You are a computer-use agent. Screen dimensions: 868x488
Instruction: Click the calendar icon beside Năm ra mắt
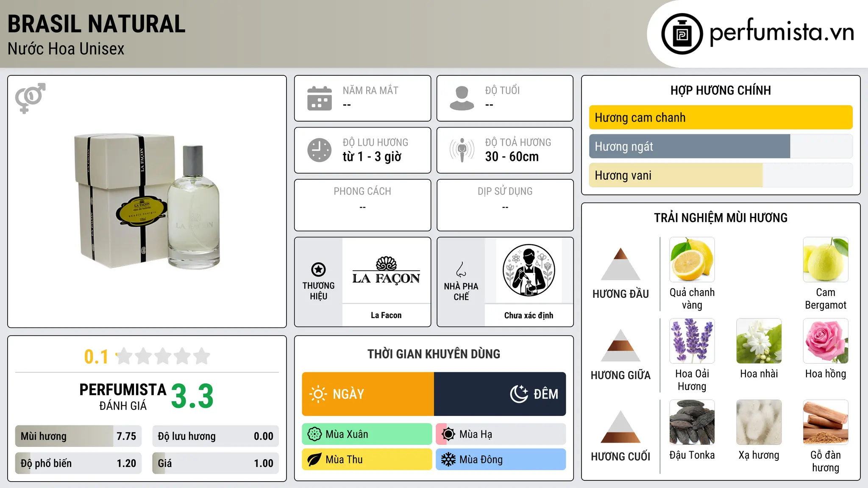tap(320, 98)
